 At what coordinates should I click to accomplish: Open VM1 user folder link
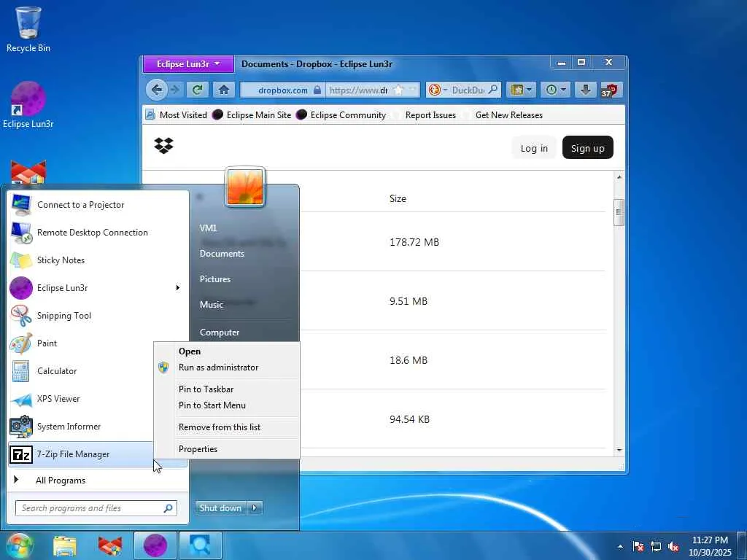pyautogui.click(x=208, y=228)
